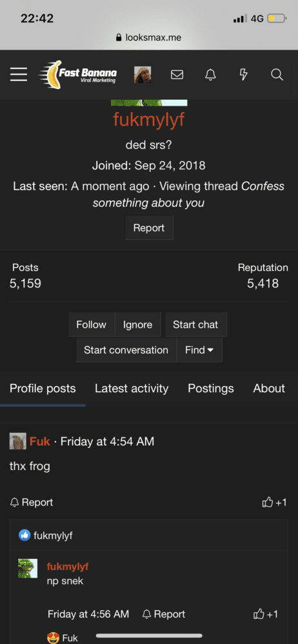Open the lightning bolt what's new icon
This screenshot has height=644, width=298.
(244, 75)
